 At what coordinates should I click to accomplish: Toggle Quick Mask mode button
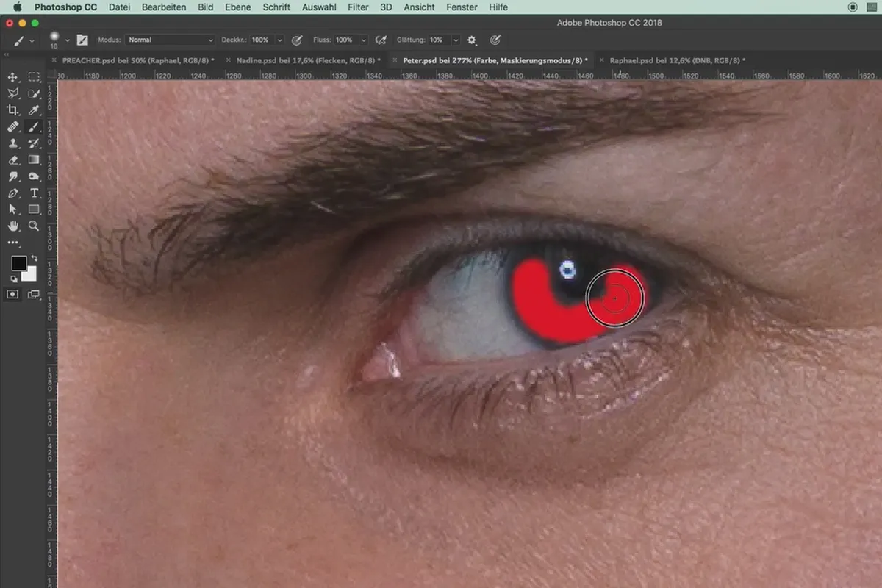click(12, 294)
